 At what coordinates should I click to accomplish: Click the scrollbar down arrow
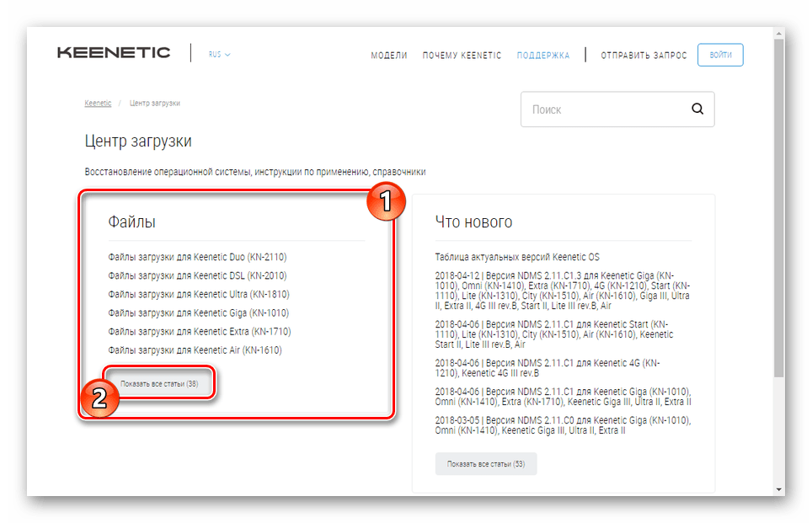point(779,489)
